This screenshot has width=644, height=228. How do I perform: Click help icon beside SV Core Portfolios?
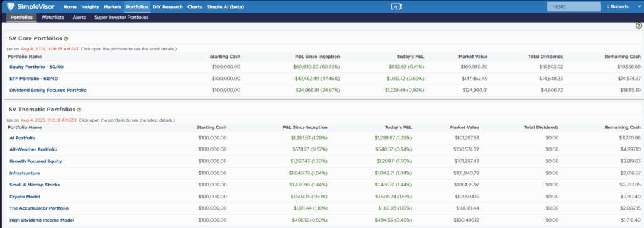point(66,38)
